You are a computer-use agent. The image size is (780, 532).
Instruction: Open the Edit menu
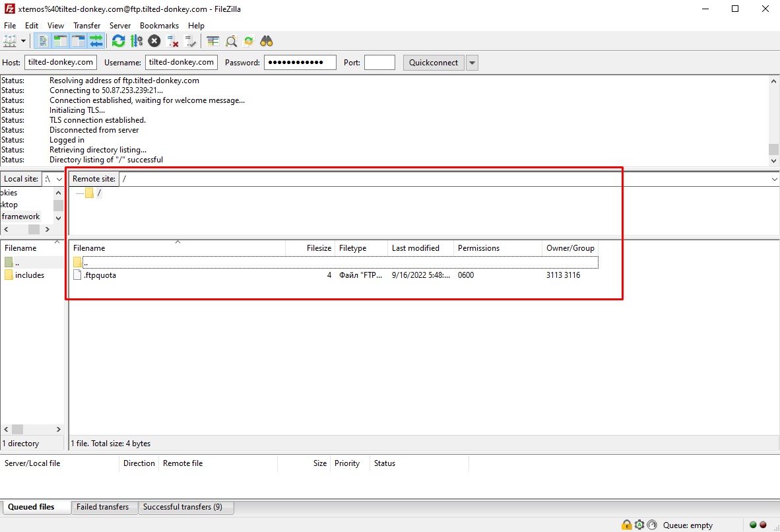31,25
